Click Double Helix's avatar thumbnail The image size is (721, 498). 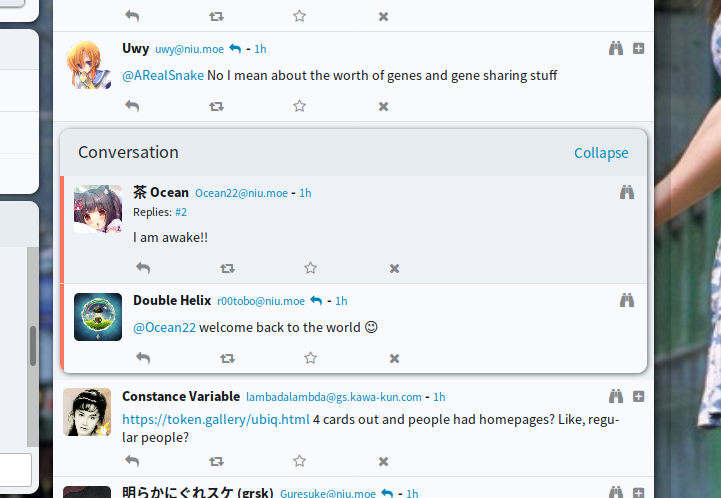[98, 317]
